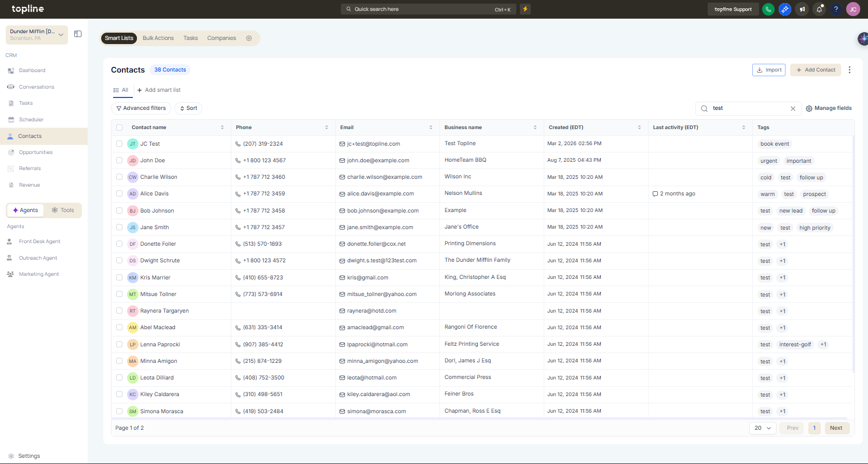Screen dimensions: 868x464
Task: Switch to the Smart Lists tab
Action: [x=119, y=38]
